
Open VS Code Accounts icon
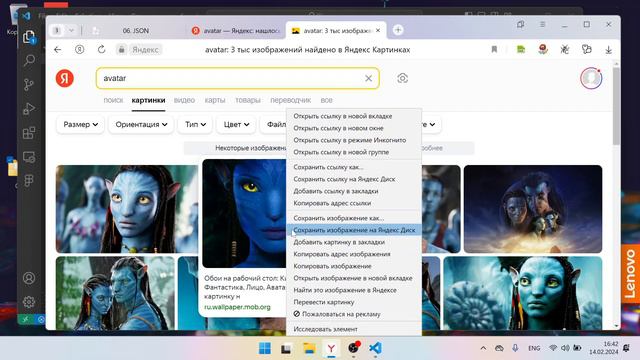click(x=29, y=278)
